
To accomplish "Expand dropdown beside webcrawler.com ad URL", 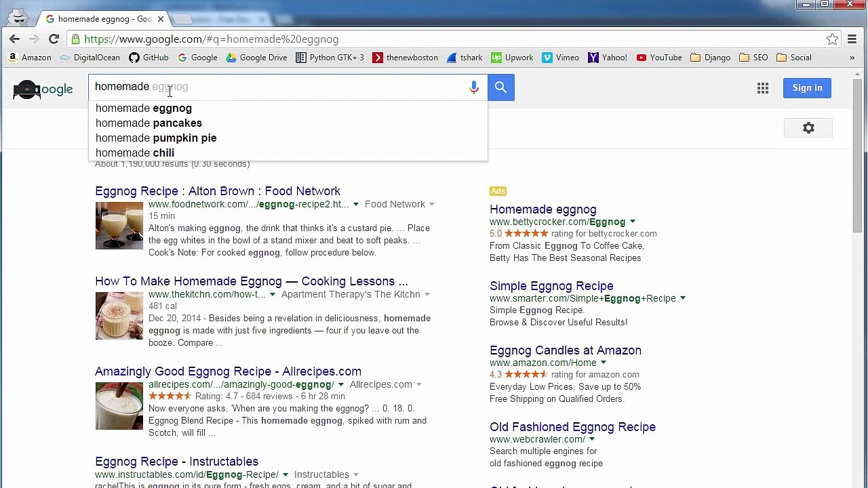I will point(591,440).
